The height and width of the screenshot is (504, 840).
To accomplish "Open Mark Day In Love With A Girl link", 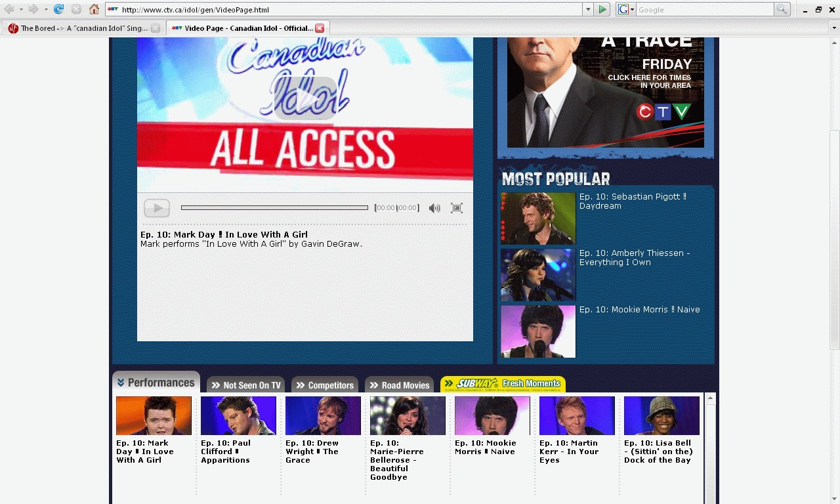I will click(x=145, y=451).
